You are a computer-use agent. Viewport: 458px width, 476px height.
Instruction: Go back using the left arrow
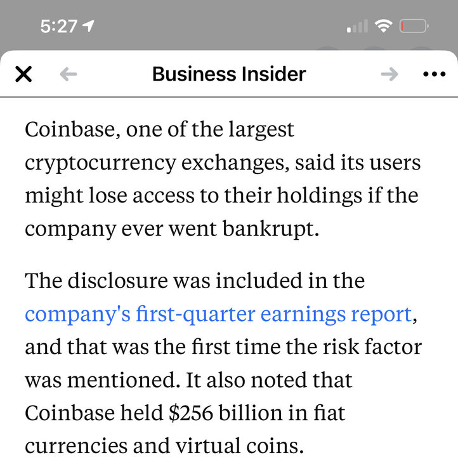click(68, 74)
